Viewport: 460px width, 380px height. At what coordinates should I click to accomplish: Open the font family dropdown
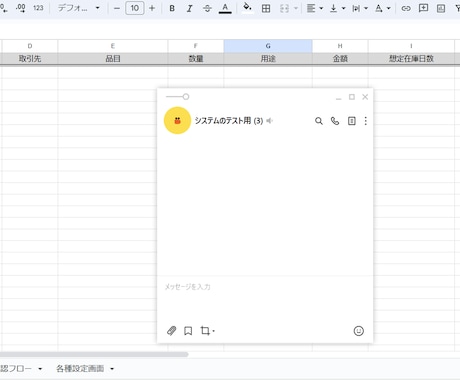coord(79,8)
